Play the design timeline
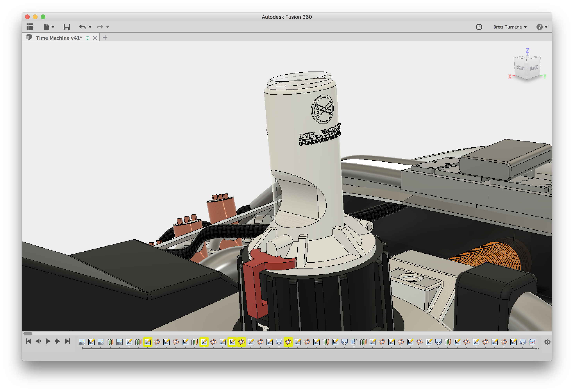The image size is (574, 392). coord(48,341)
